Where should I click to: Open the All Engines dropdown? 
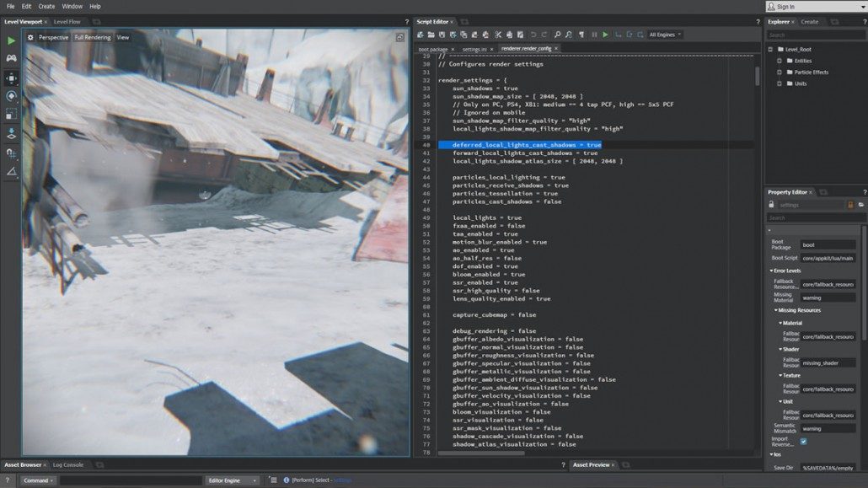coord(665,35)
